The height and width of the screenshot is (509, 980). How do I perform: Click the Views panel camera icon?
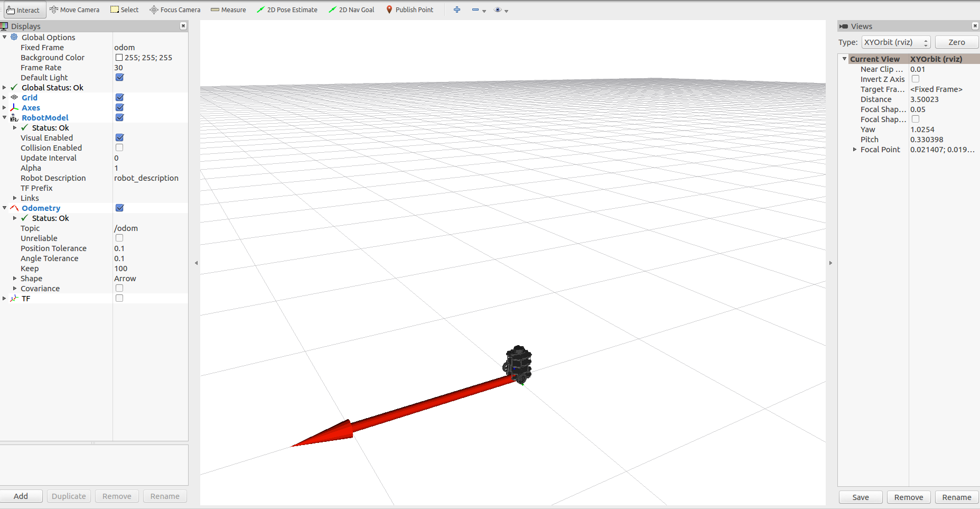844,26
